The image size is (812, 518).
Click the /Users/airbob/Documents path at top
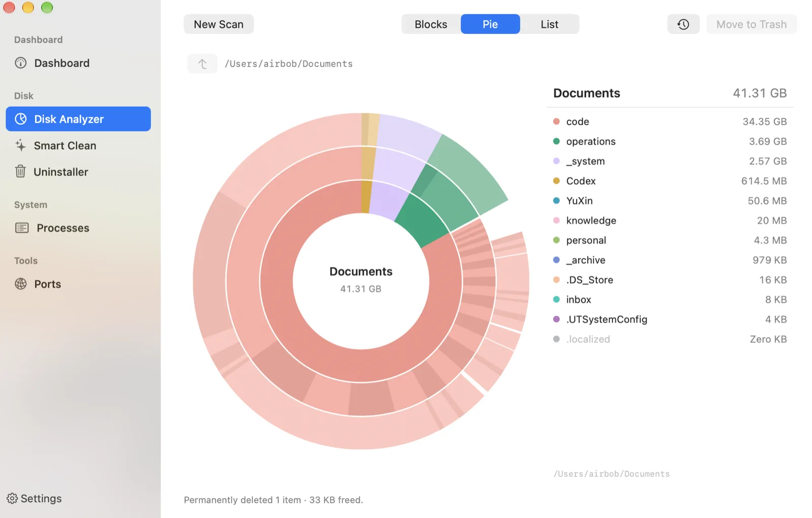pyautogui.click(x=289, y=63)
